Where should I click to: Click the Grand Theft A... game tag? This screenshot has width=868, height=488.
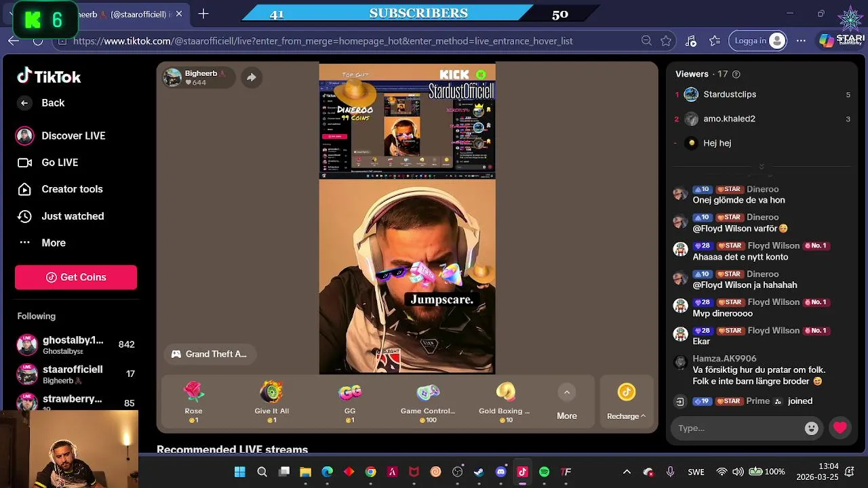click(209, 354)
